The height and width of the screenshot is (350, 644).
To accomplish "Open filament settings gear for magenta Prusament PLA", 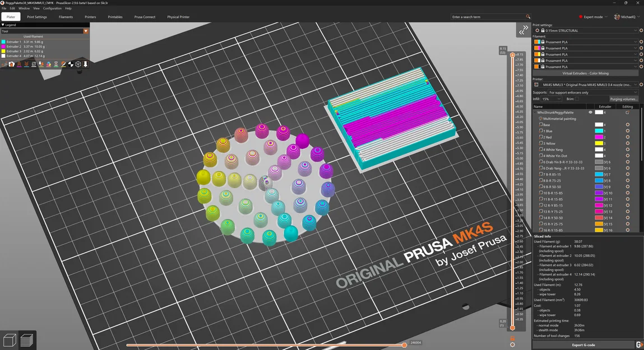I will point(641,48).
